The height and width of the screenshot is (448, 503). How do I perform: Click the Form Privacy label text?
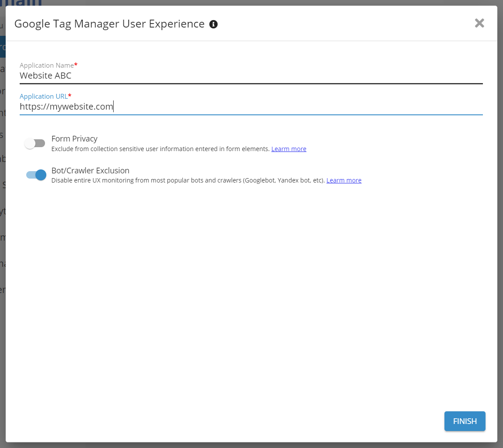click(74, 138)
